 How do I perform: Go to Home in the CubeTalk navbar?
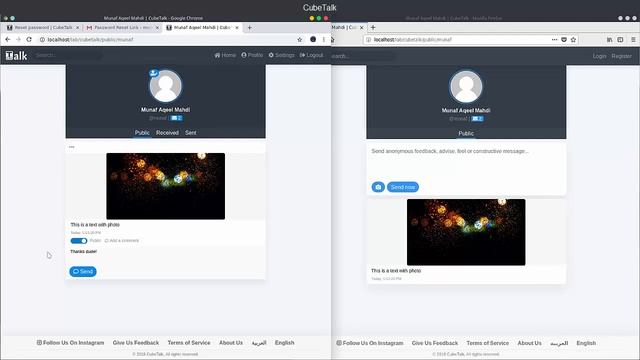click(x=225, y=55)
